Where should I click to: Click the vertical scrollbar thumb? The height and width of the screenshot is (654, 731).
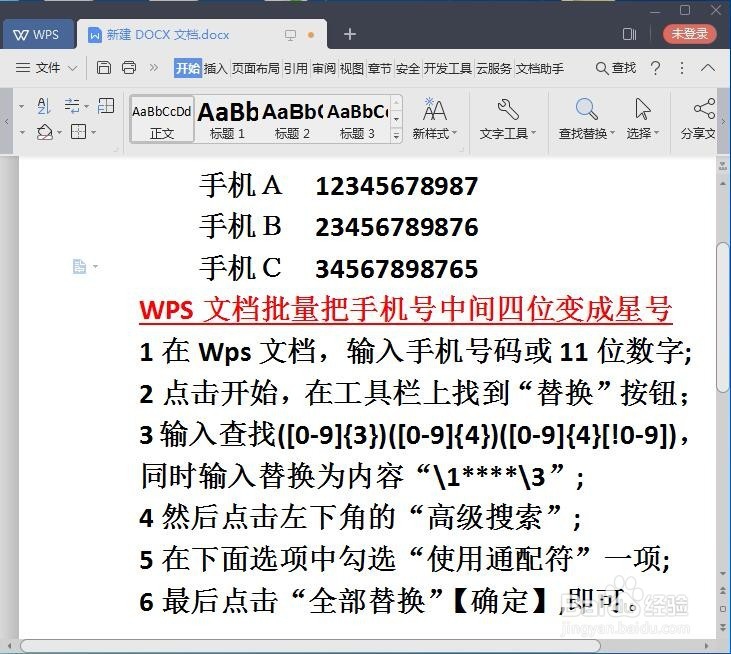pos(723,317)
